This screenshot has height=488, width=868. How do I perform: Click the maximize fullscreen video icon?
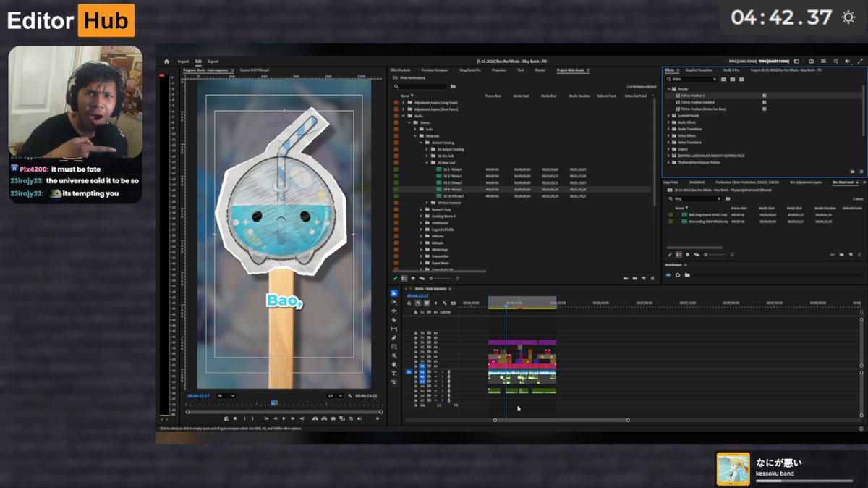(860, 61)
